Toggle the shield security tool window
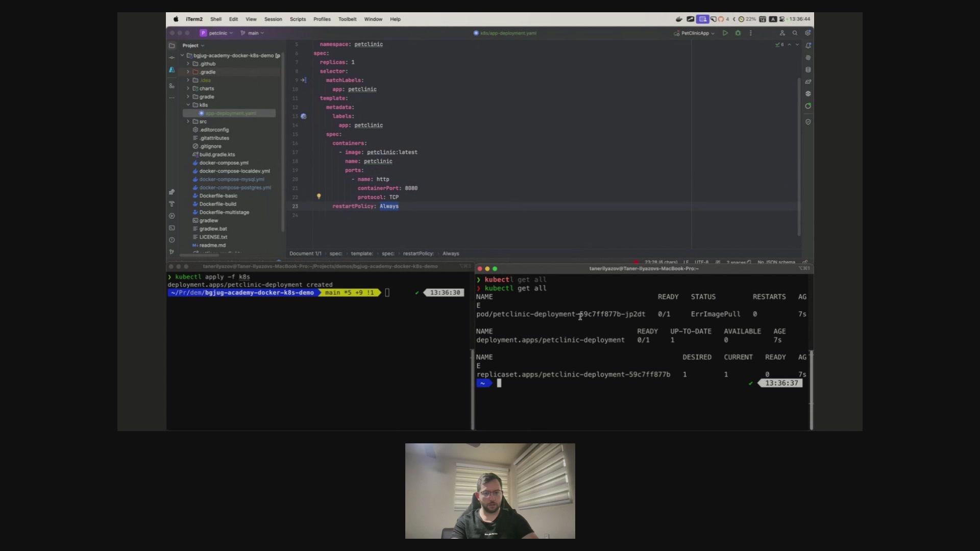This screenshot has width=980, height=551. [808, 122]
